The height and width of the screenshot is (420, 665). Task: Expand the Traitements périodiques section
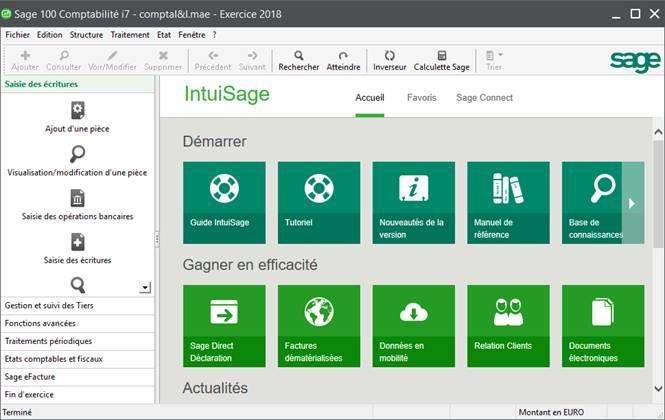[78, 341]
